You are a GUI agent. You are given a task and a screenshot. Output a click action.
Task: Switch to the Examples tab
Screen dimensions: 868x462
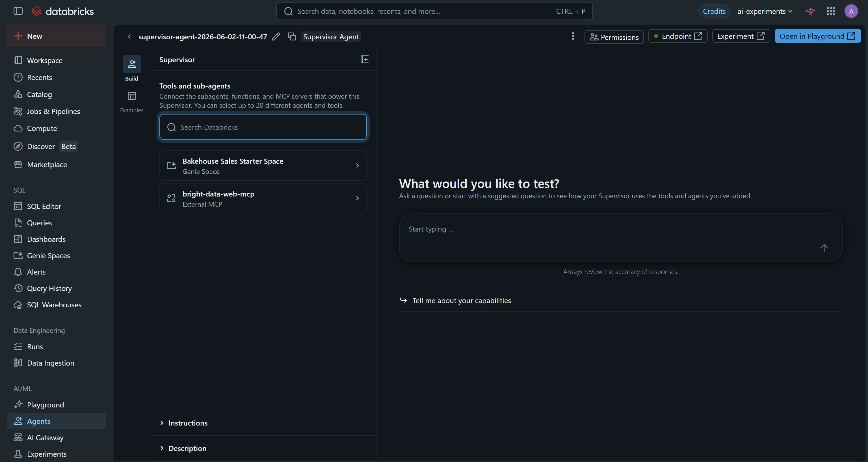point(131,102)
